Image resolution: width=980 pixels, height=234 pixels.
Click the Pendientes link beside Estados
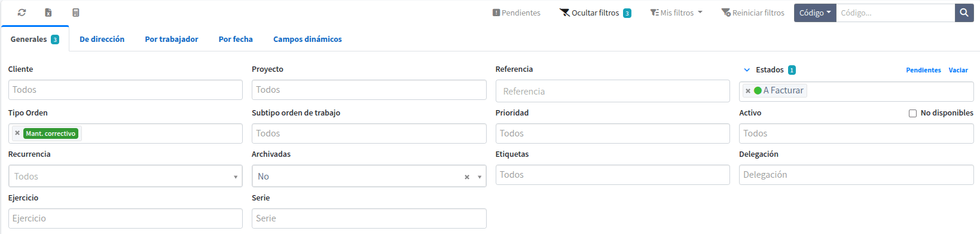tap(923, 70)
